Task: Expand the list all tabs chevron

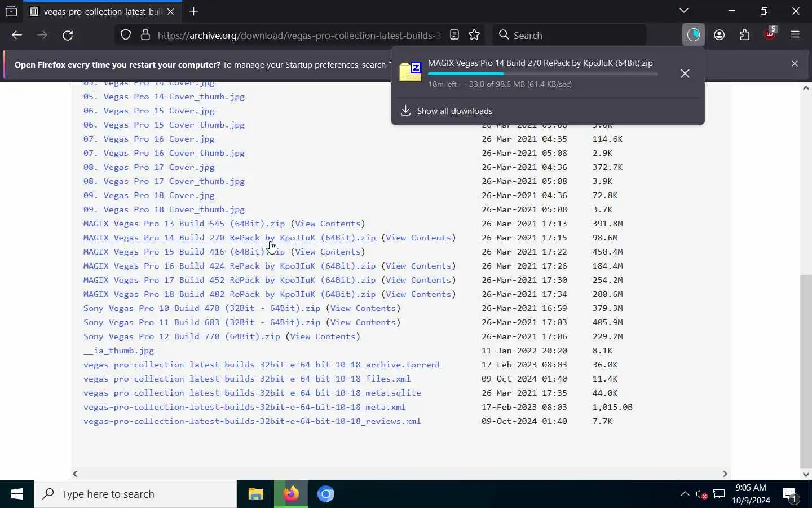Action: coord(684,11)
